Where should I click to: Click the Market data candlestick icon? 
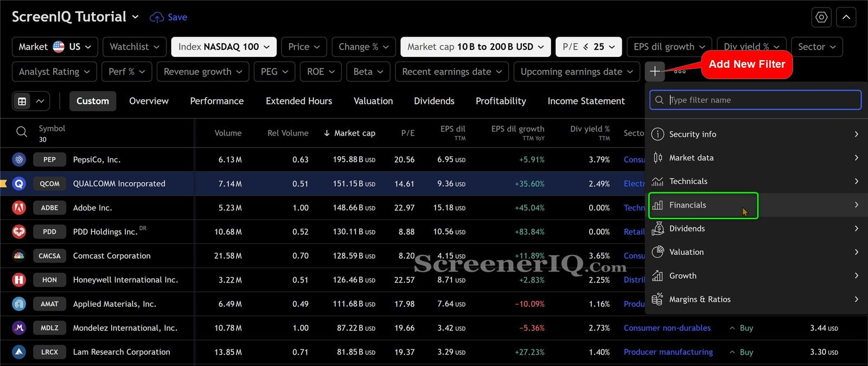(x=658, y=158)
